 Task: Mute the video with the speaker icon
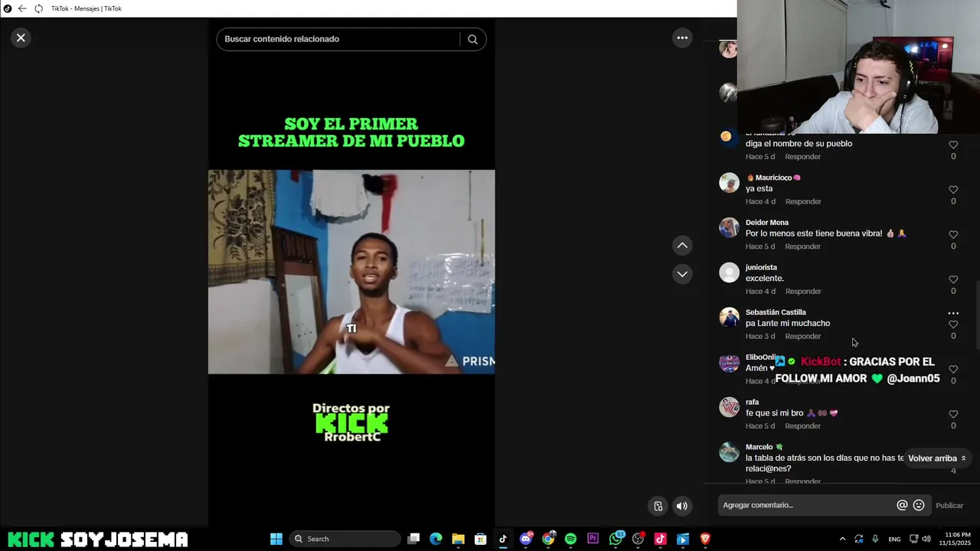coord(682,506)
